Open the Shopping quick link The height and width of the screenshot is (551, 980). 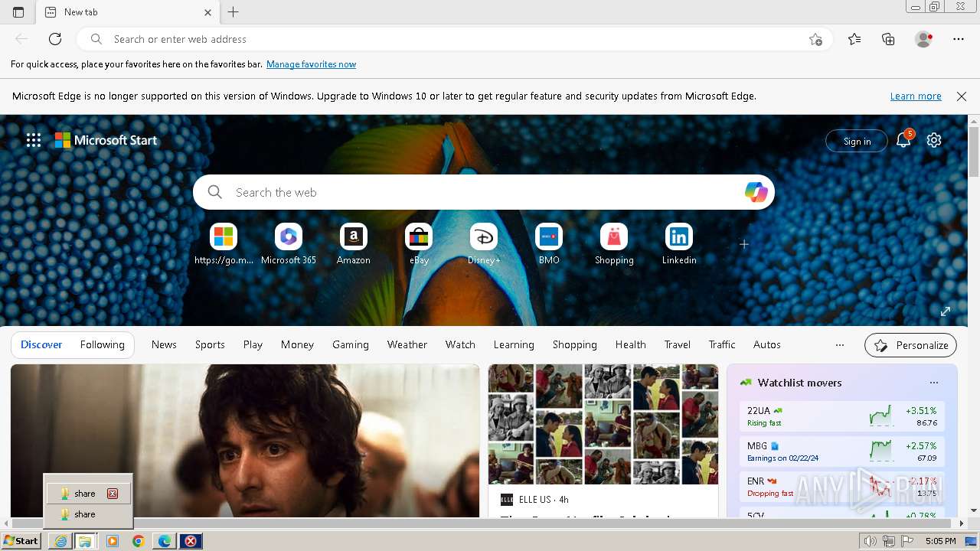(614, 245)
